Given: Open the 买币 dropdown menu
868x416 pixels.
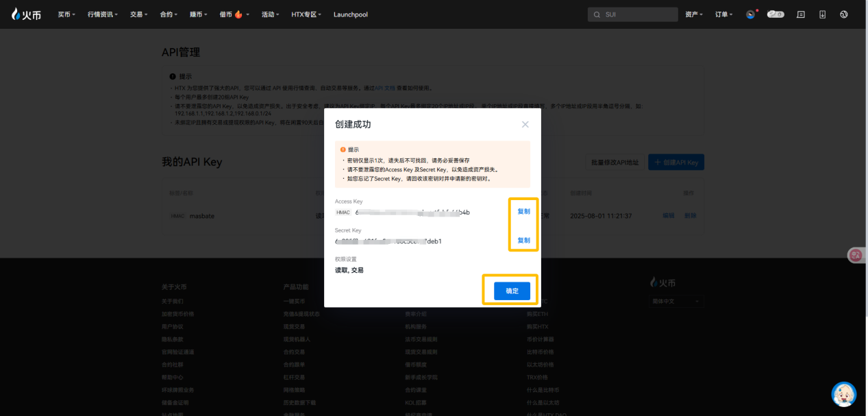Looking at the screenshot, I should click(x=66, y=14).
